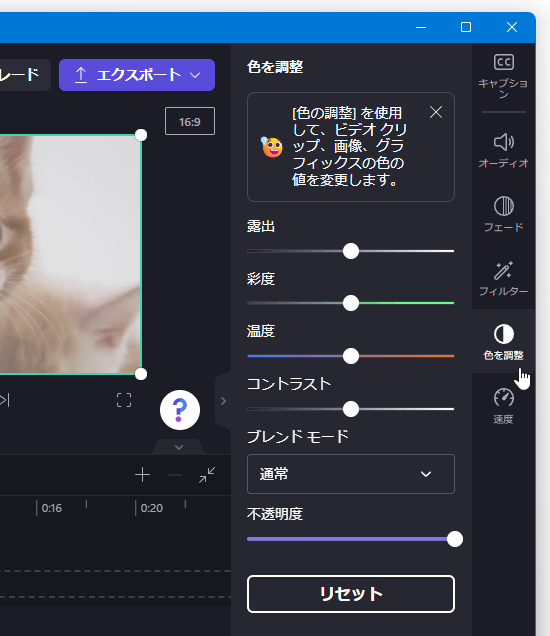Open the help question mark button

click(180, 410)
